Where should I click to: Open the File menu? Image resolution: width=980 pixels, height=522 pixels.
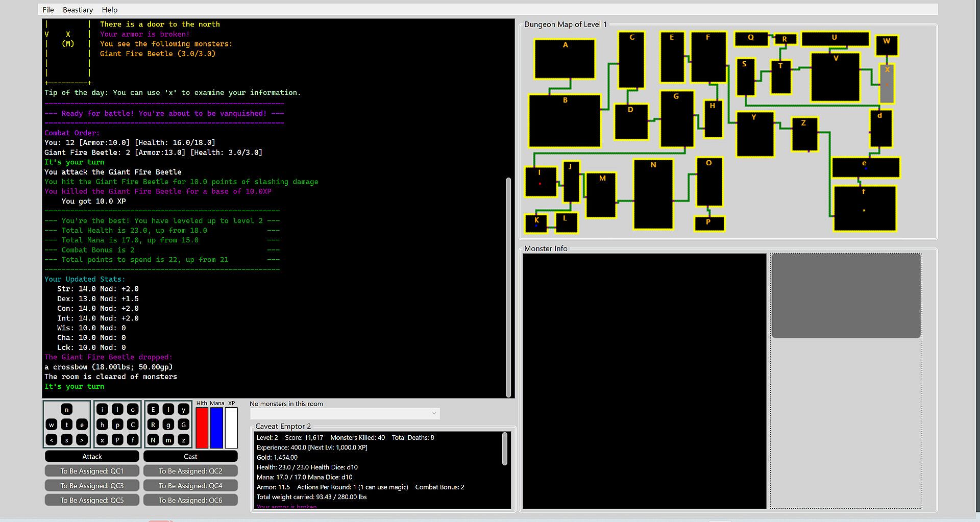click(x=48, y=10)
